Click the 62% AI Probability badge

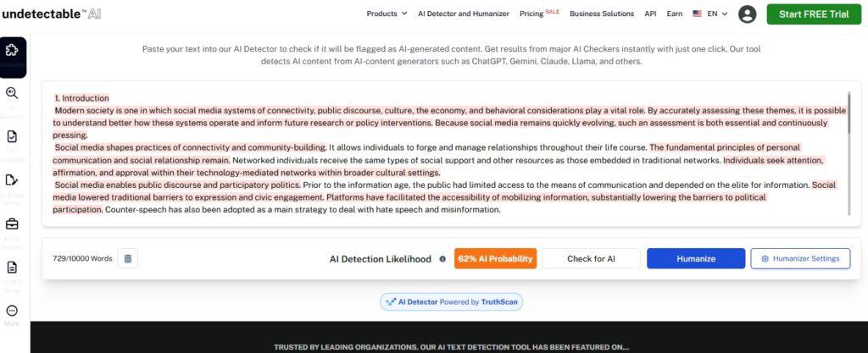(495, 258)
